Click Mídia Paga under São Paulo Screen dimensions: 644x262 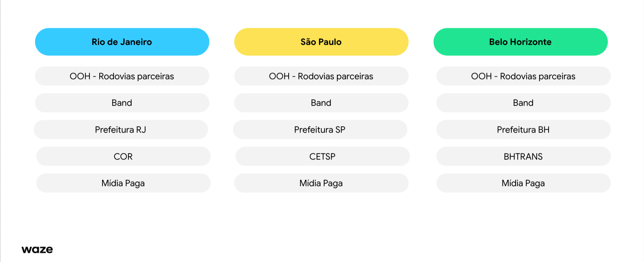[x=321, y=183]
